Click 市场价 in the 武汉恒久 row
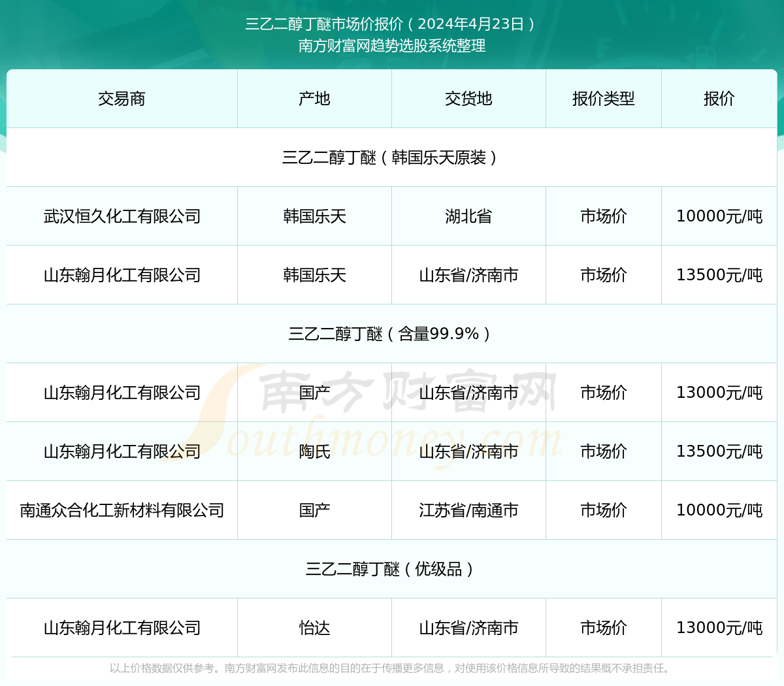The width and height of the screenshot is (784, 686). point(604,216)
